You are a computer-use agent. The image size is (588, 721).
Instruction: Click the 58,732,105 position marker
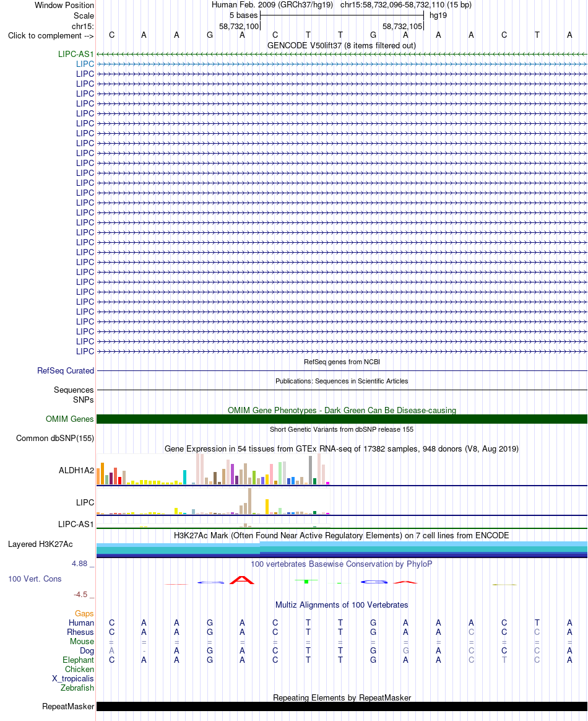click(x=402, y=26)
